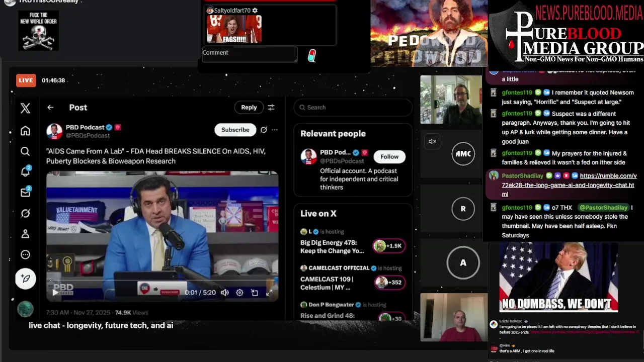Toggle picture-in-picture for video
This screenshot has height=362, width=644.
pyautogui.click(x=255, y=292)
